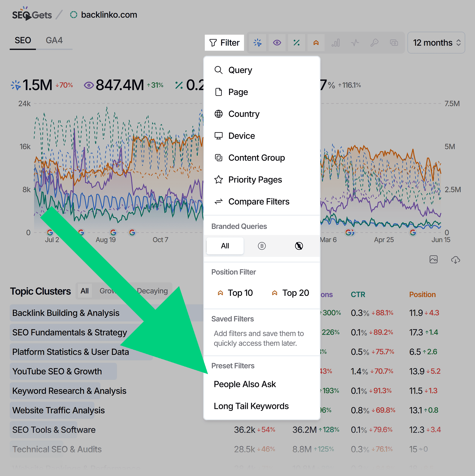Viewport: 475px width, 476px height.
Task: Open YouTube SEO & Growth cluster
Action: (57, 372)
